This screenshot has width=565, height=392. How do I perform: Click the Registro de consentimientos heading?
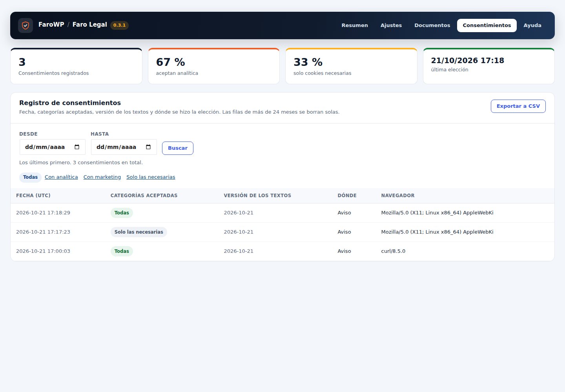tap(70, 103)
